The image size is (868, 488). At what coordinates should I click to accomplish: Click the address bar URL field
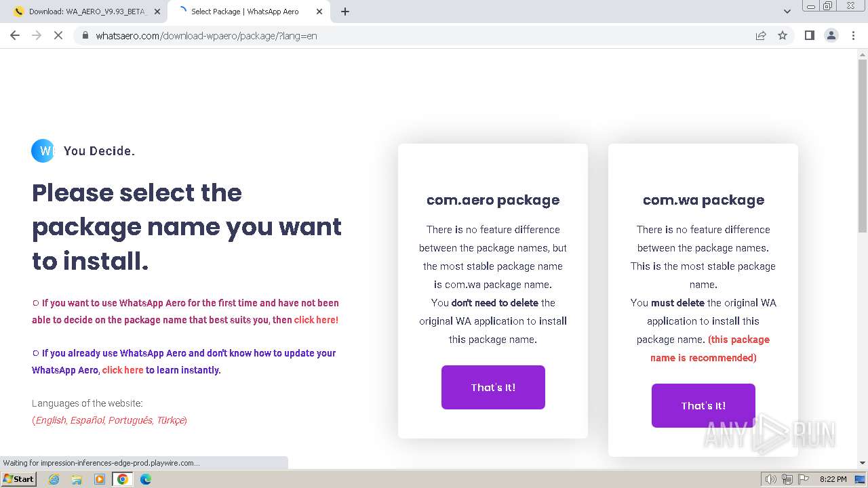pos(407,35)
